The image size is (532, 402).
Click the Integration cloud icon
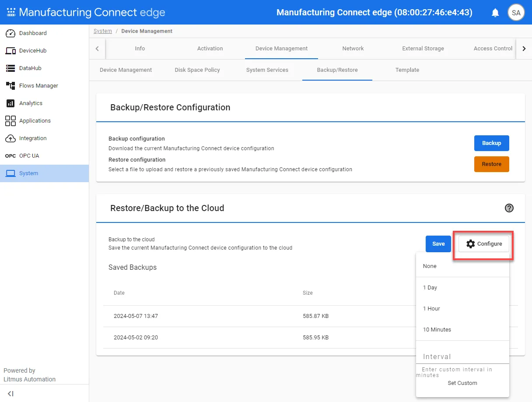(x=10, y=138)
